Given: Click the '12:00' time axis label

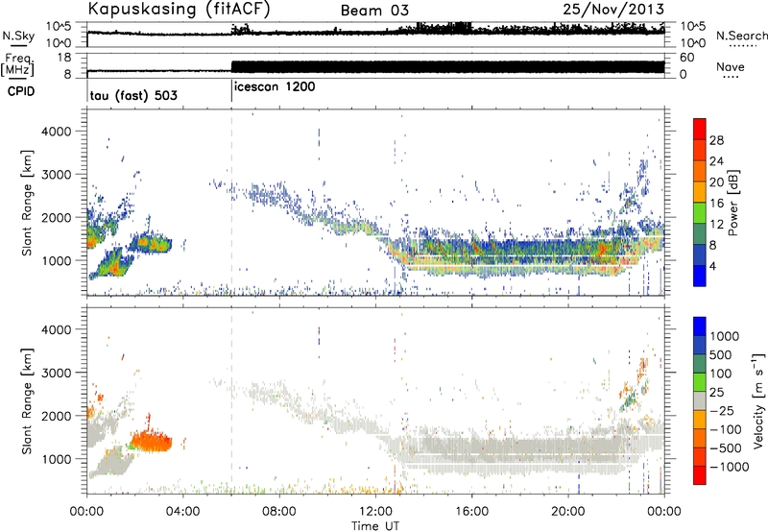Looking at the screenshot, I should pyautogui.click(x=375, y=512).
